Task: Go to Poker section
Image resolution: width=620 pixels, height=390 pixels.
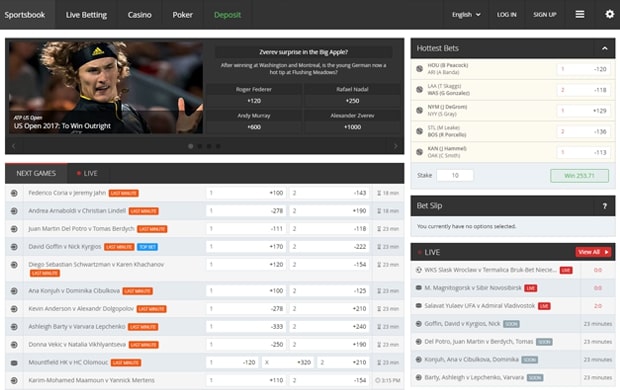Action: pyautogui.click(x=182, y=15)
